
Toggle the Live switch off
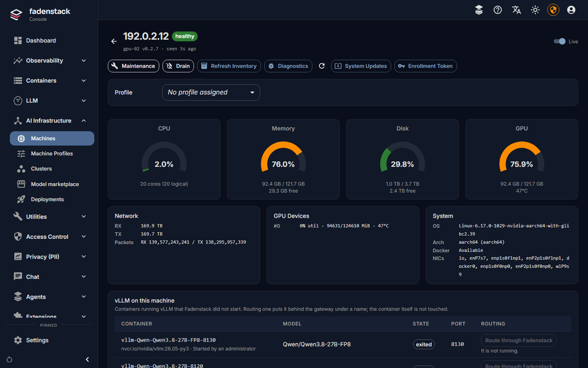tap(559, 41)
